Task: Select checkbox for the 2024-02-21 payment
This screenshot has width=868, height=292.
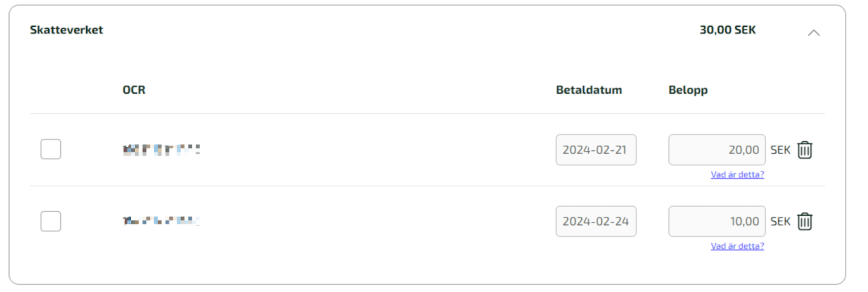Action: 51,149
